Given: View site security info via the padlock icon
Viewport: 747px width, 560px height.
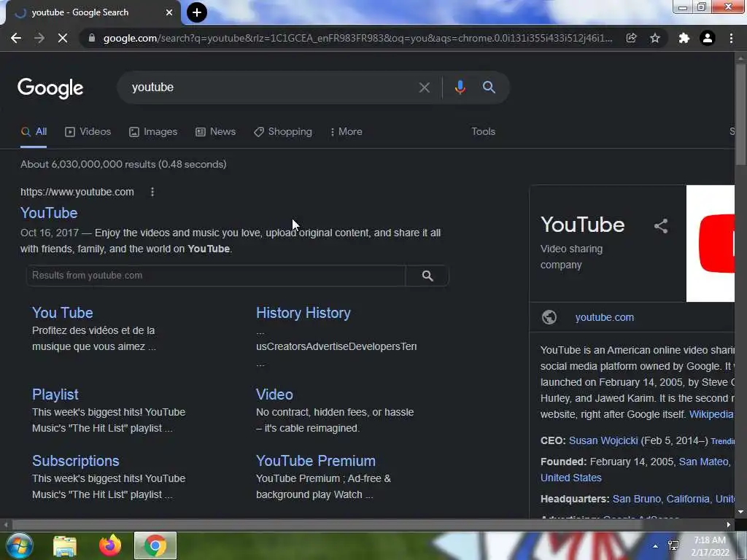Looking at the screenshot, I should point(91,38).
